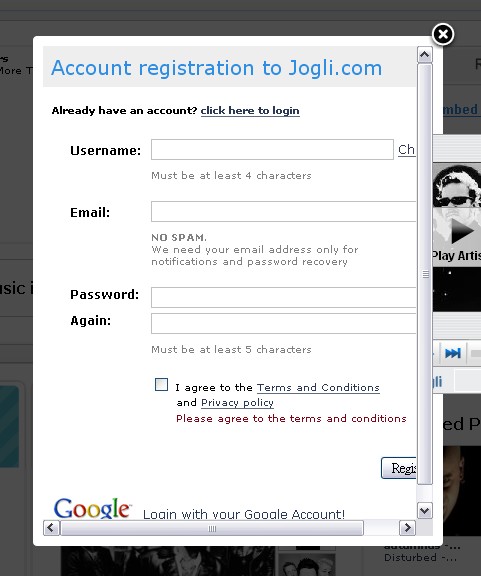Click the Play Artist triangle icon

click(462, 231)
